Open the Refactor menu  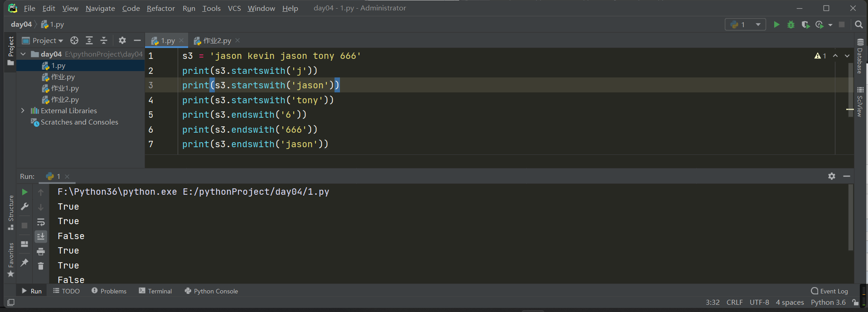160,8
